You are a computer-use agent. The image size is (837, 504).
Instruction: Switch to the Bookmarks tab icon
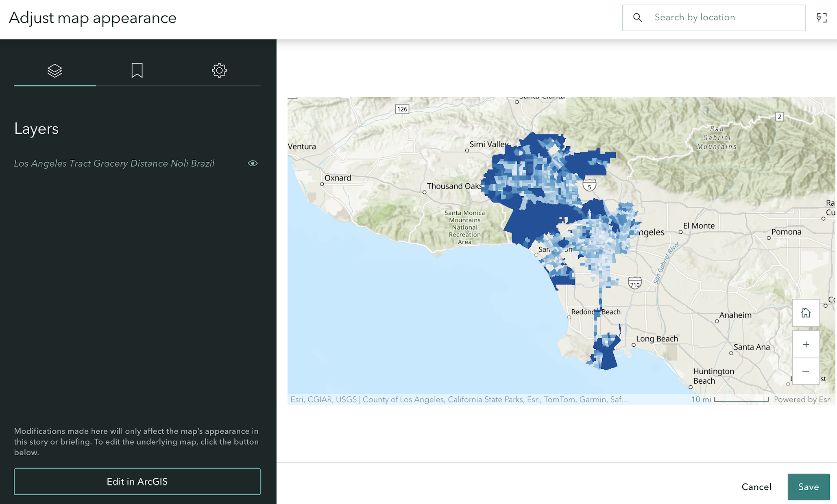(137, 71)
